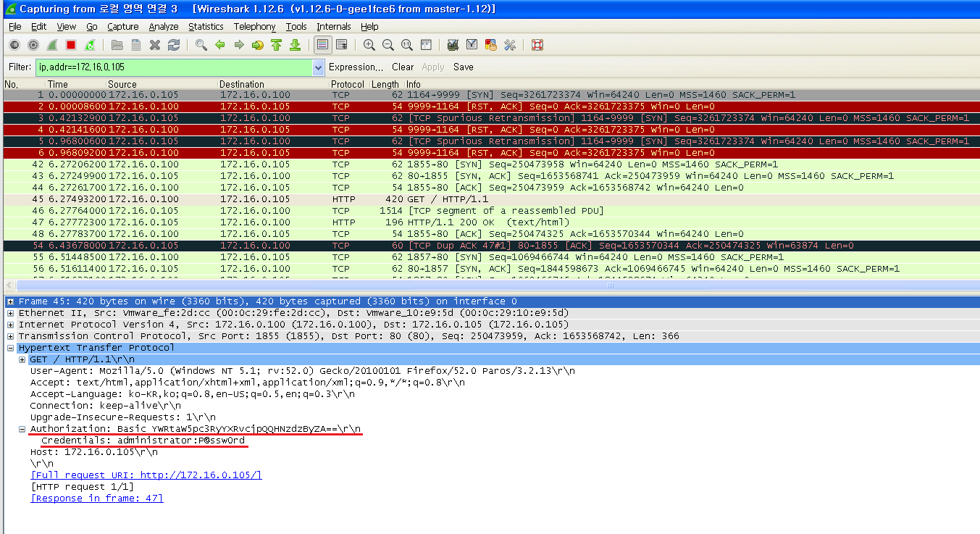Open the Telephony menu

(x=255, y=26)
